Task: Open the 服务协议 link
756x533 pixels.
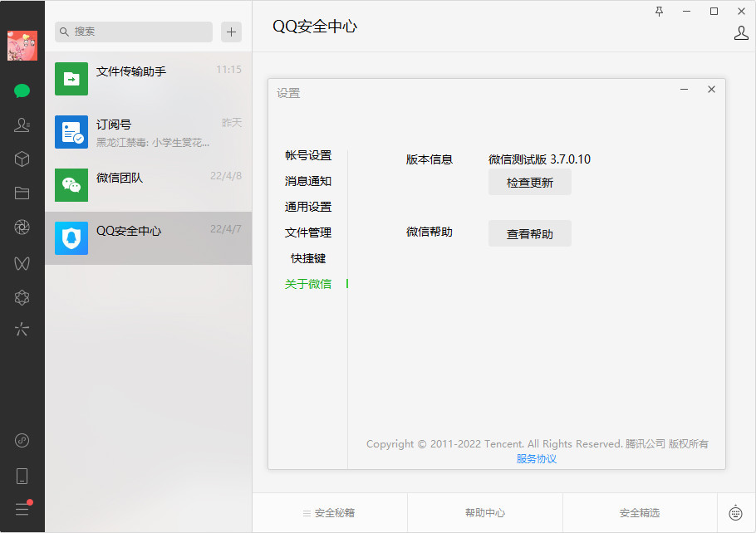Action: coord(536,457)
